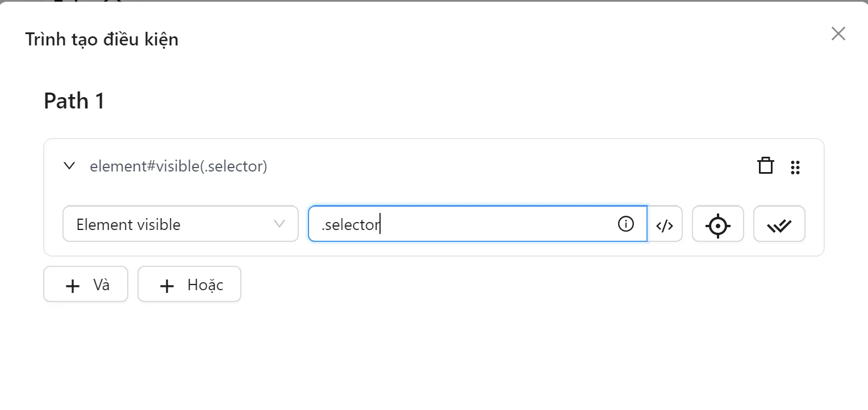The width and height of the screenshot is (868, 410).
Task: Click the Trình tạo điều kiện title
Action: click(102, 40)
